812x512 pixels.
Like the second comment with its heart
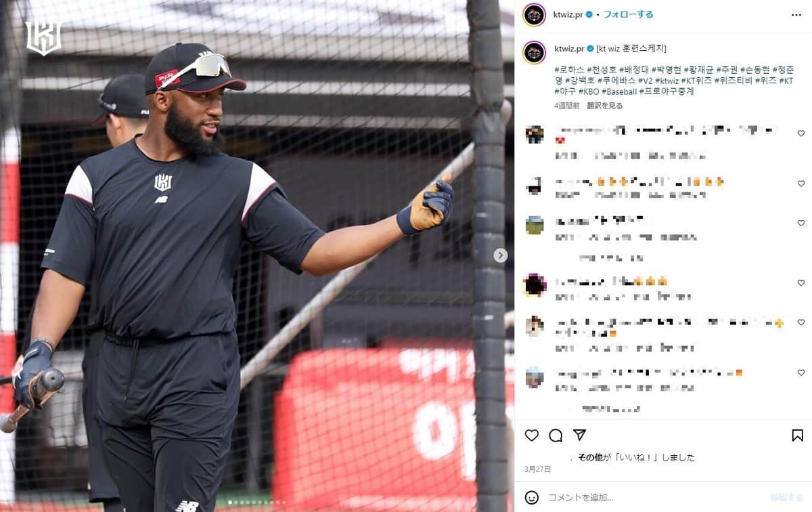point(801,184)
